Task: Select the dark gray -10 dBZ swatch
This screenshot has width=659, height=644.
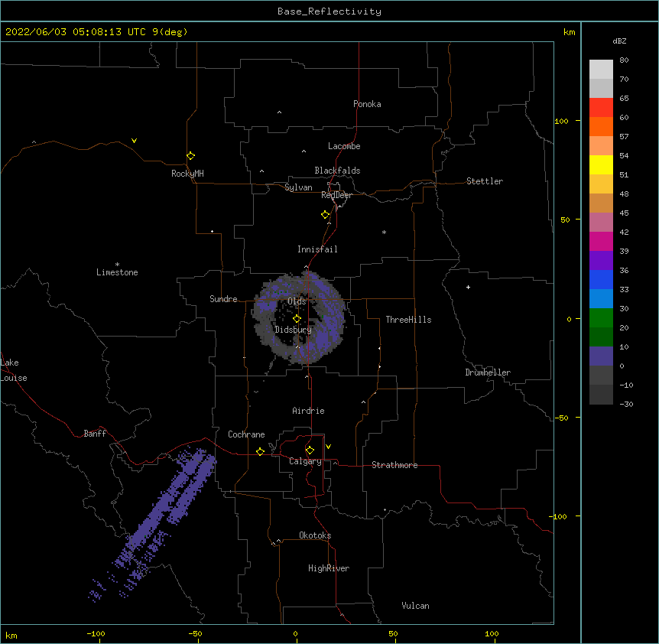Action: [601, 395]
